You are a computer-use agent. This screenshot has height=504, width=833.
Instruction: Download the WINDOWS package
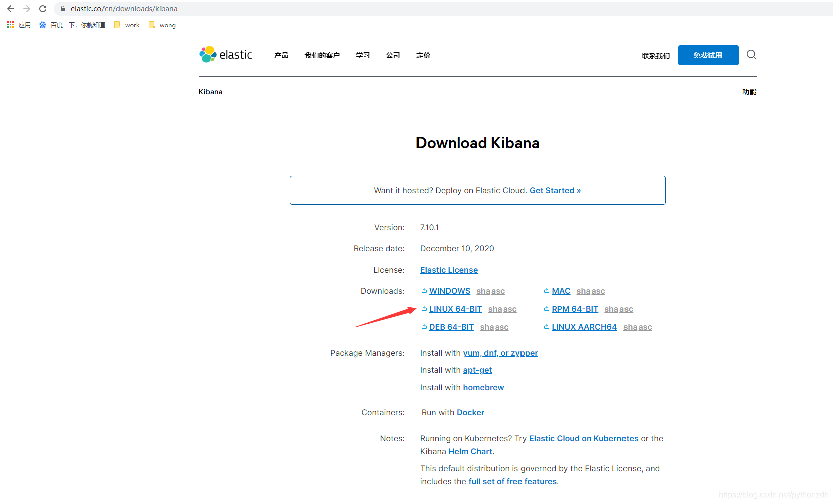click(x=450, y=291)
